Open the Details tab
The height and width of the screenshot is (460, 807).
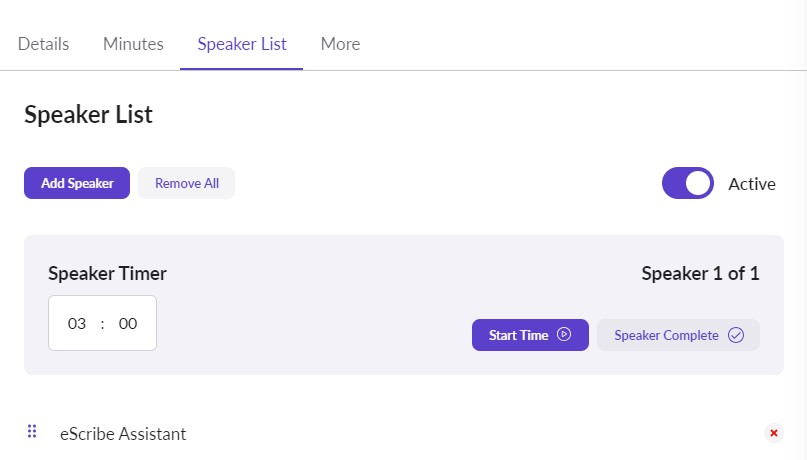point(44,44)
